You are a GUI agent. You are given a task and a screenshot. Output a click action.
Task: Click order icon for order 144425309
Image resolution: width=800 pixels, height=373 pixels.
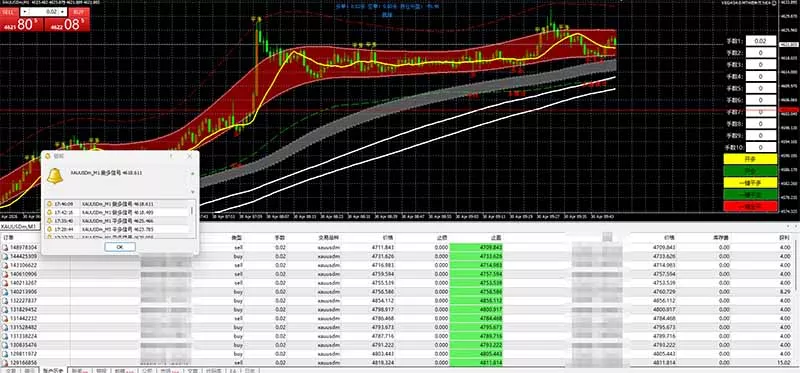click(x=5, y=256)
